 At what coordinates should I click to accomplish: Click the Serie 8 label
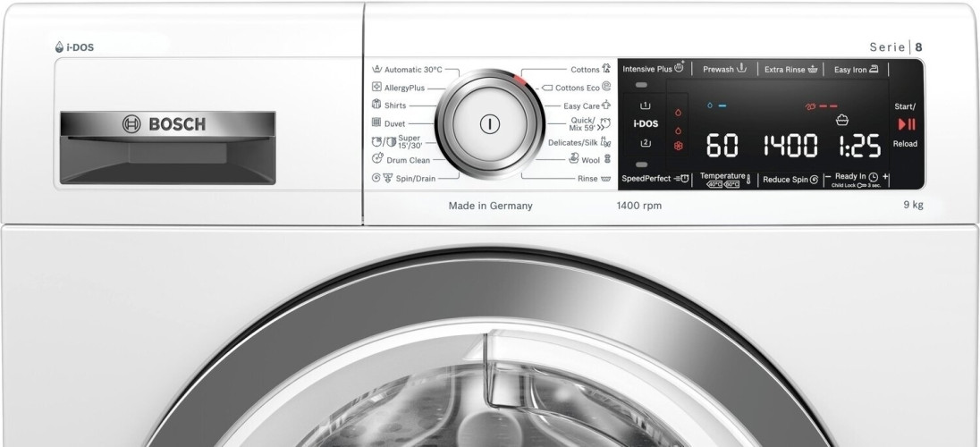[x=896, y=46]
